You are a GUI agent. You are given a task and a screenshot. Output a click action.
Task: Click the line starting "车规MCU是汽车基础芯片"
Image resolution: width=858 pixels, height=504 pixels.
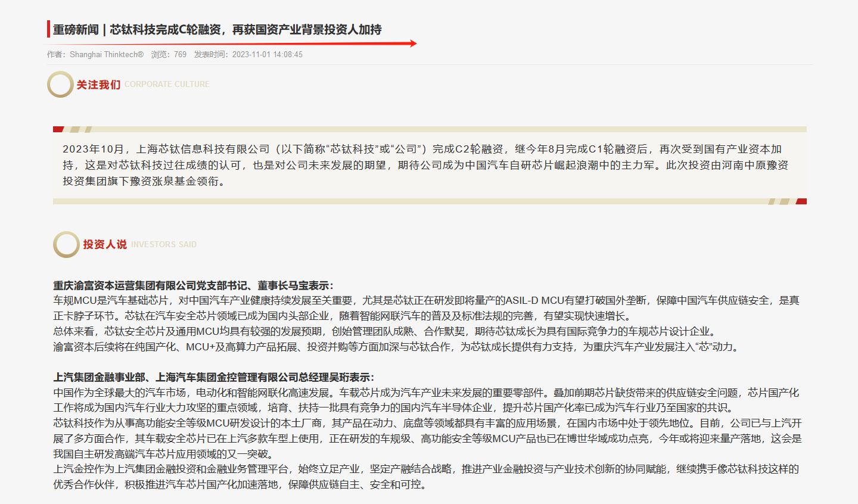click(426, 301)
